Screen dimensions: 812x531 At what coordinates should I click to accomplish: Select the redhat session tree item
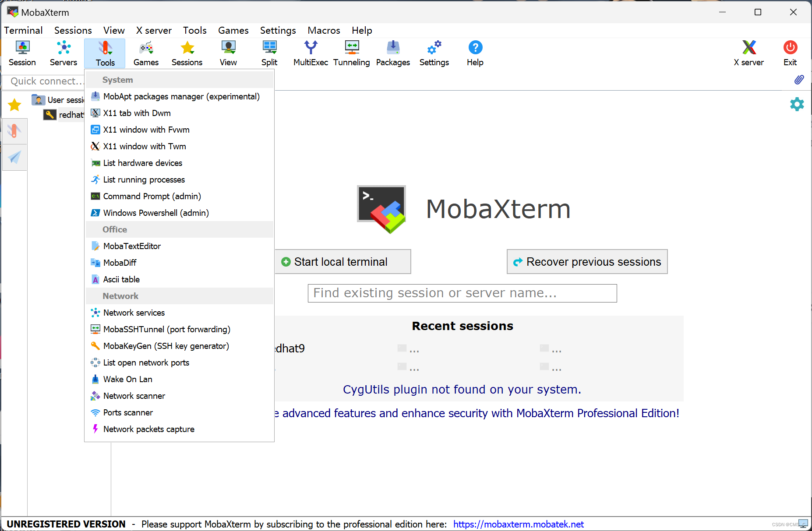[x=64, y=115]
